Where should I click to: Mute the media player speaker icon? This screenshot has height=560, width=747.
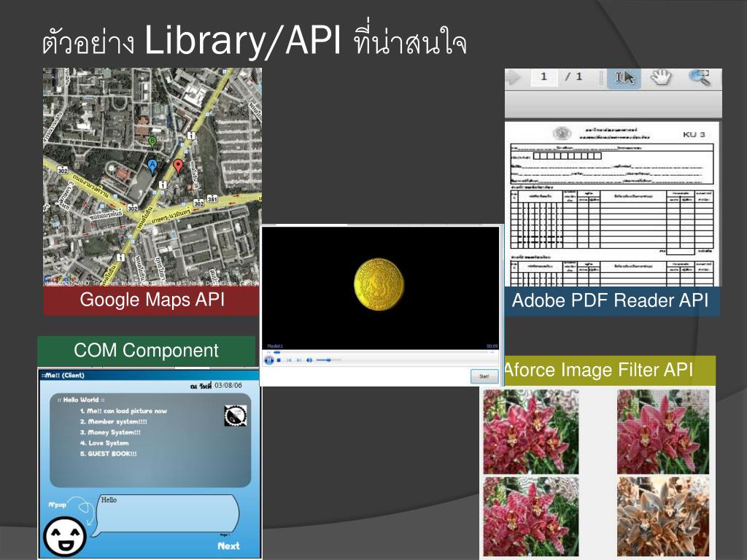309,360
